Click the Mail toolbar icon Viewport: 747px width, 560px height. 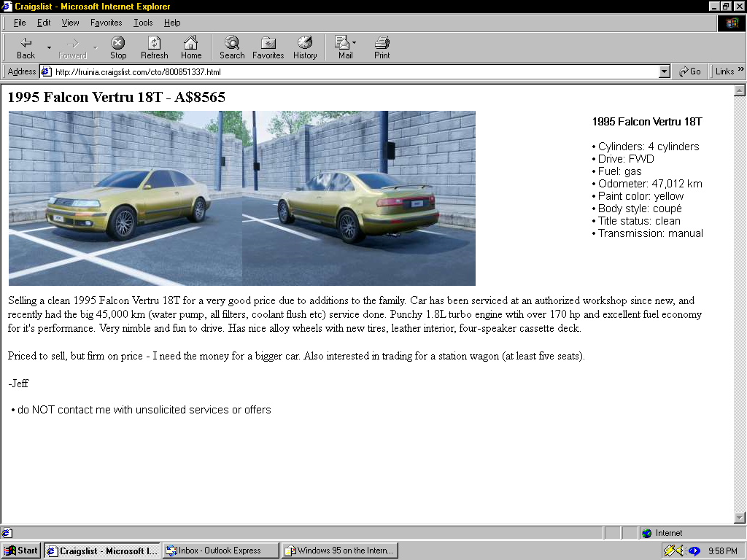coord(343,47)
